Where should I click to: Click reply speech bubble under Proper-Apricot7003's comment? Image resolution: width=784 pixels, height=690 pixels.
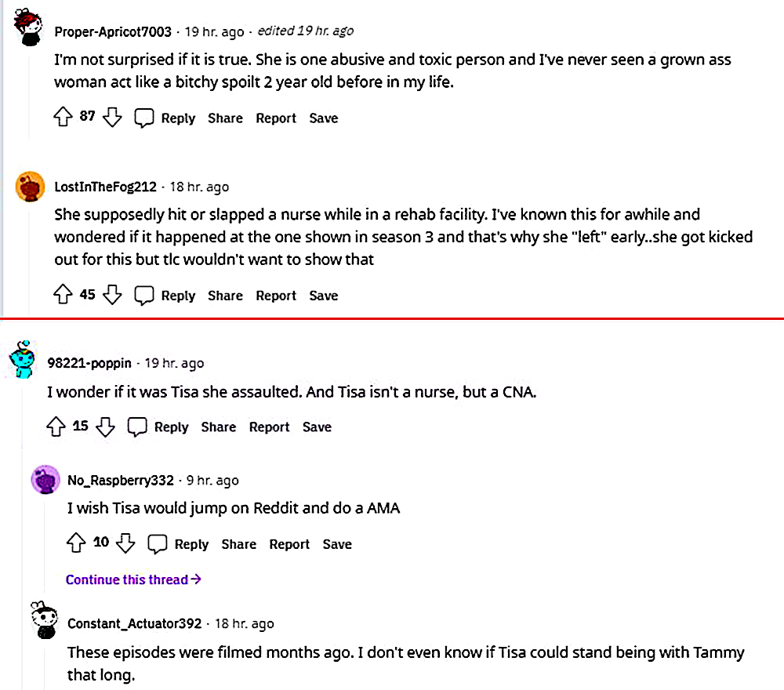(x=143, y=118)
